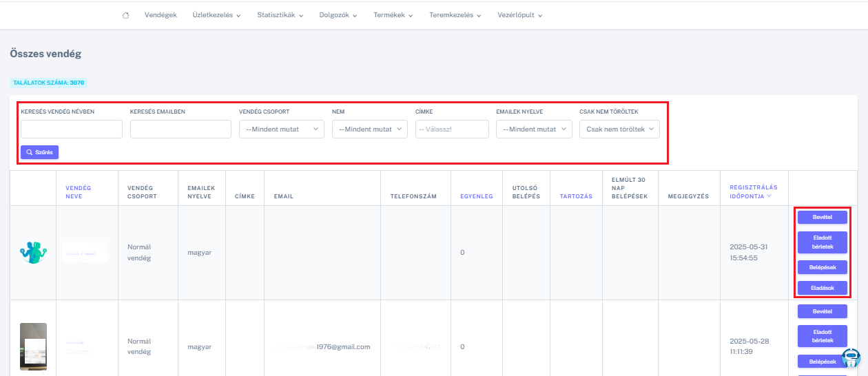Click Eladott bérletek for the 2025-05-28 guest

(x=823, y=336)
